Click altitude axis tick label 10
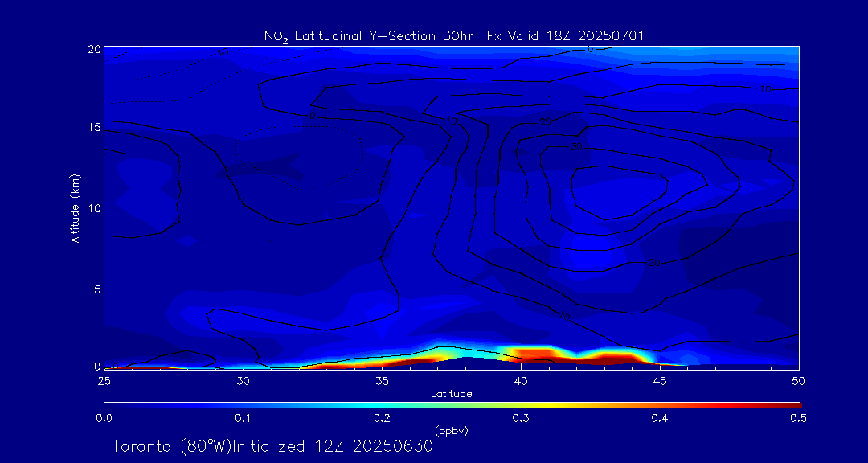Viewport: 868px width, 463px height. 93,208
